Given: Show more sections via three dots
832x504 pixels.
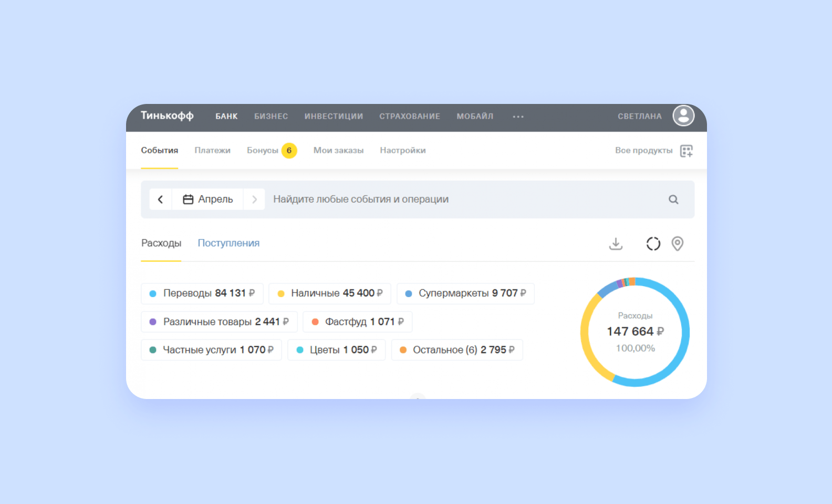Looking at the screenshot, I should point(518,117).
